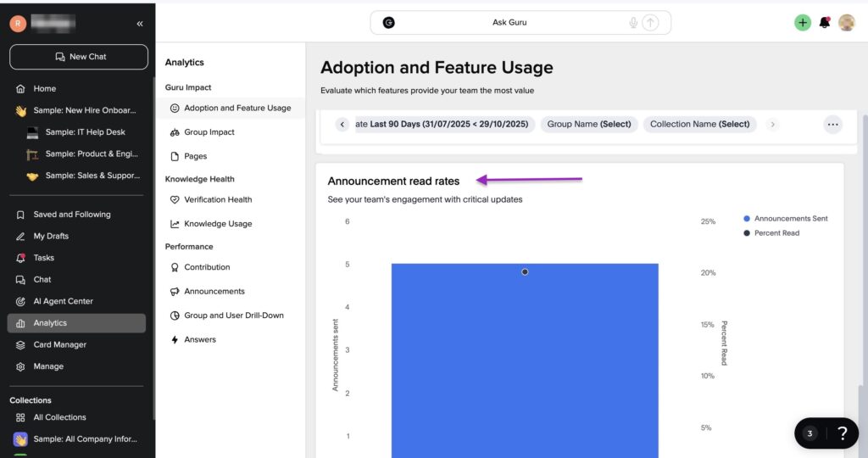Open Card Manager label
868x458 pixels.
60,344
